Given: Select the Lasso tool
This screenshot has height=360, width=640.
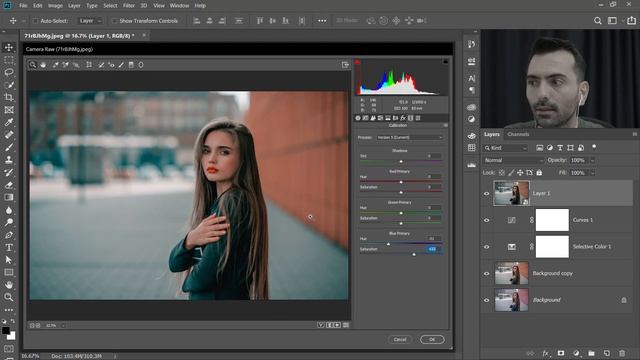Looking at the screenshot, I should [x=9, y=72].
